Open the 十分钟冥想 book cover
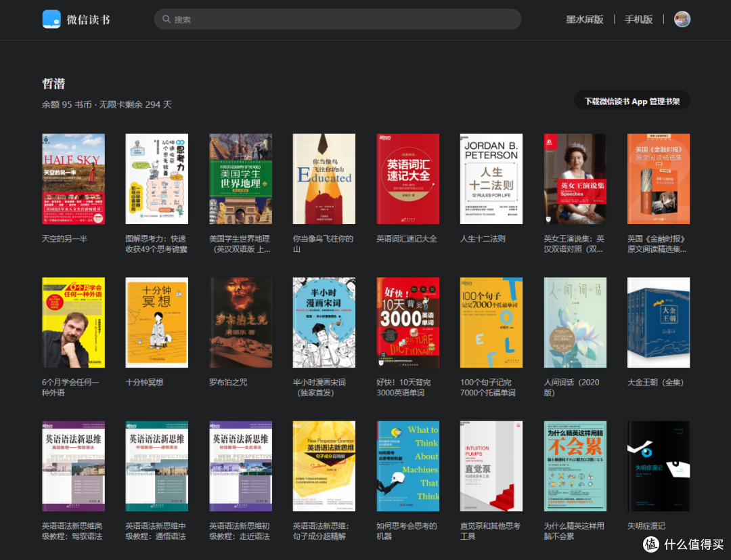The image size is (731, 560). point(156,323)
